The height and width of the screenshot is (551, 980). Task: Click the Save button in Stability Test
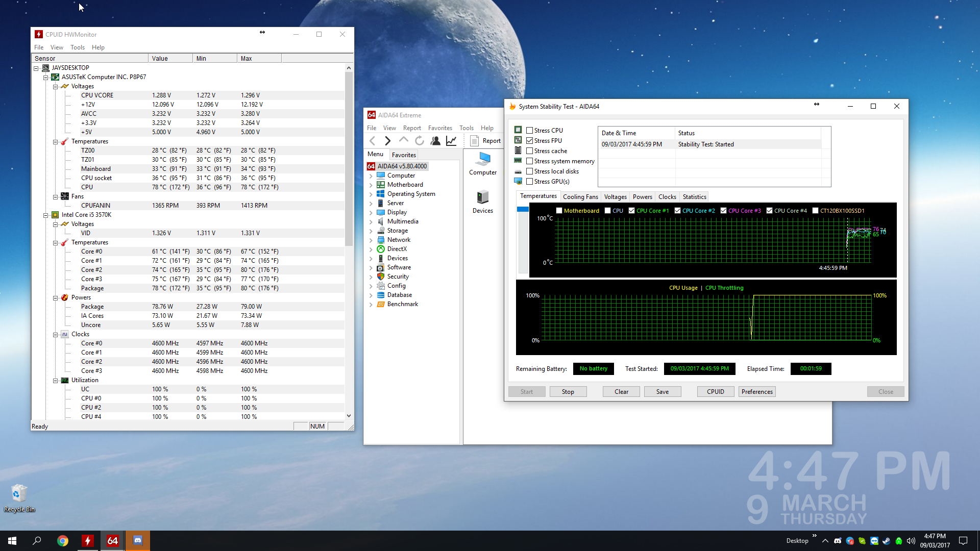(663, 392)
